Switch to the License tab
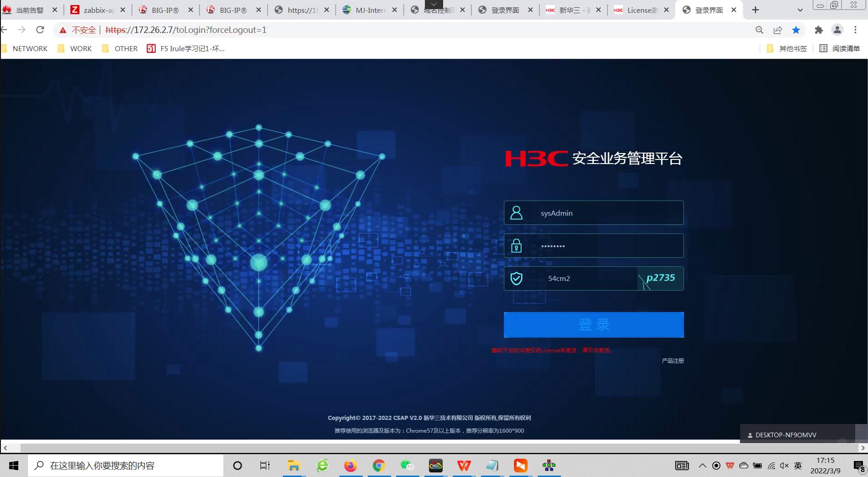Screen dimensions: 868x477 point(642,10)
